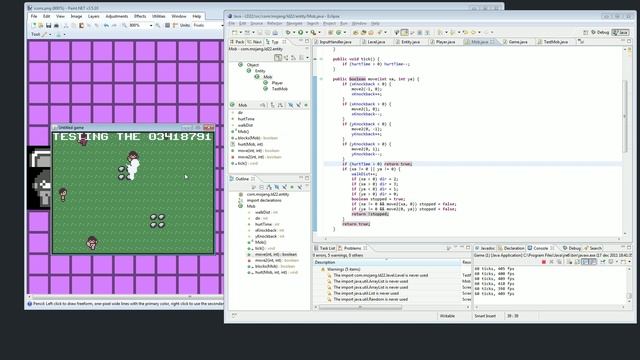Click inside Untitled game window
Image resolution: width=640 pixels, height=360 pixels.
pyautogui.click(x=133, y=192)
